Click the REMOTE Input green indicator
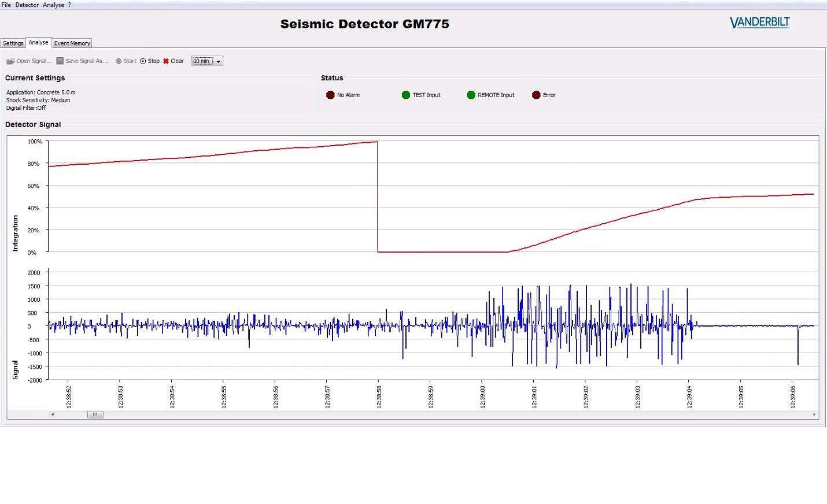The width and height of the screenshot is (827, 504). point(471,95)
